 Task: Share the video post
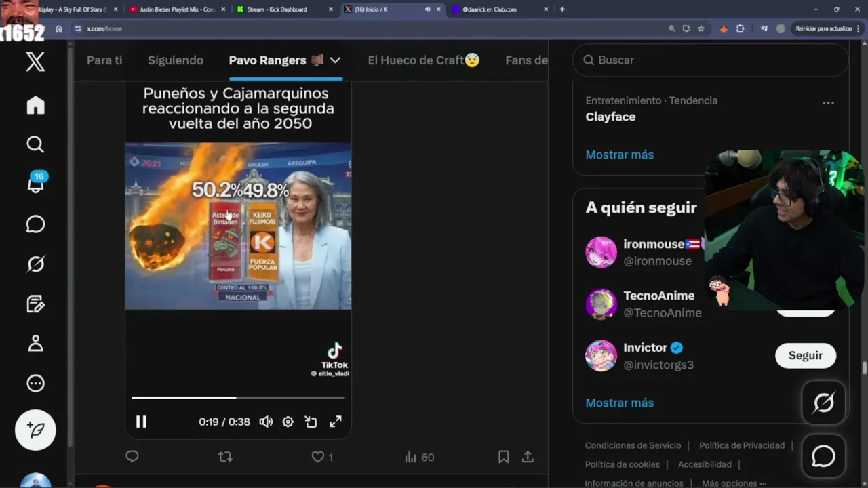click(x=528, y=457)
